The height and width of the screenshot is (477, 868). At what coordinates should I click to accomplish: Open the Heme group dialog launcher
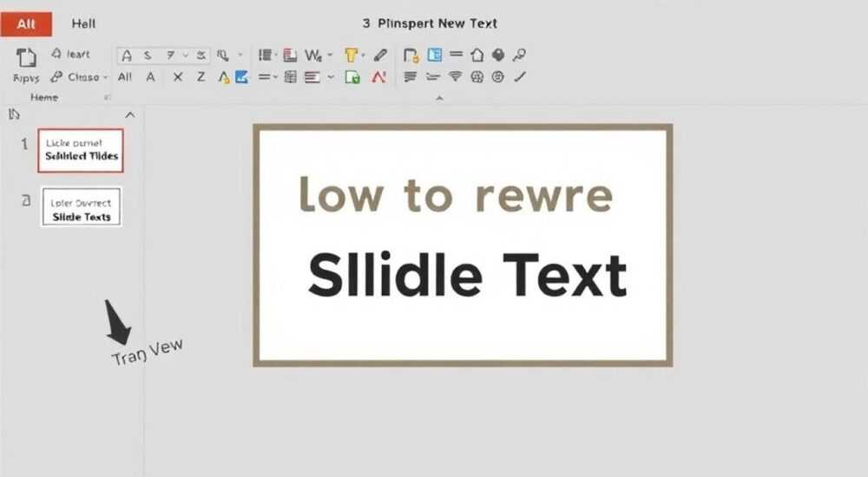(x=108, y=97)
